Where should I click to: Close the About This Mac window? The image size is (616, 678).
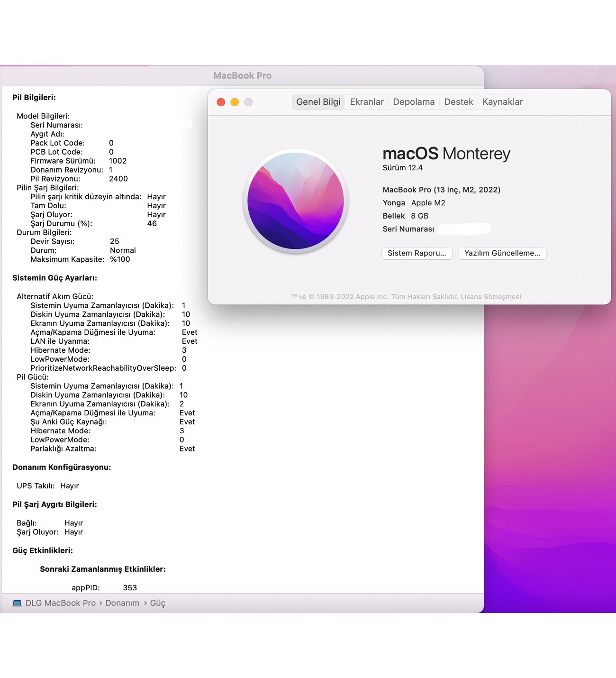(x=221, y=102)
